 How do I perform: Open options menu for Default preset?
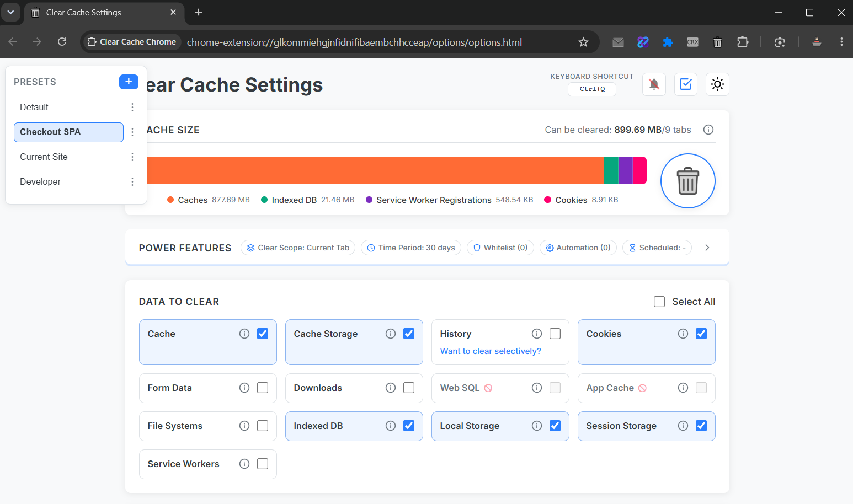(x=132, y=107)
